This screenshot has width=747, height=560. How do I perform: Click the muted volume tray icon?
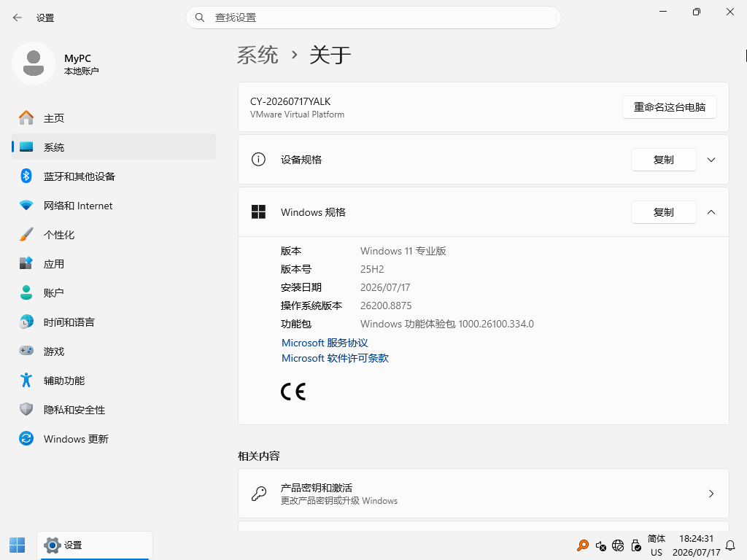tap(601, 545)
